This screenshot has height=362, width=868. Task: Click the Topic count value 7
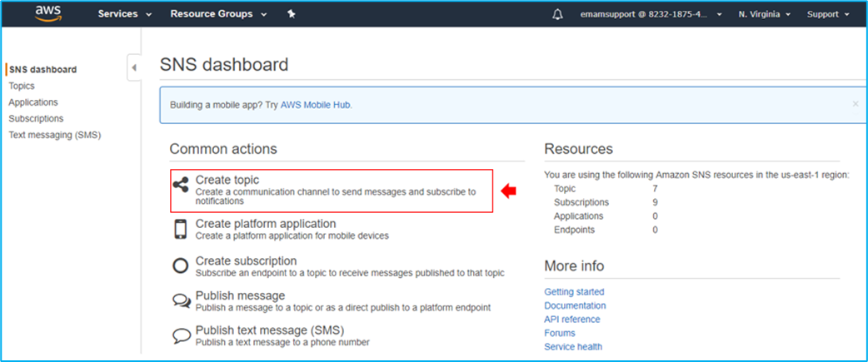point(656,189)
